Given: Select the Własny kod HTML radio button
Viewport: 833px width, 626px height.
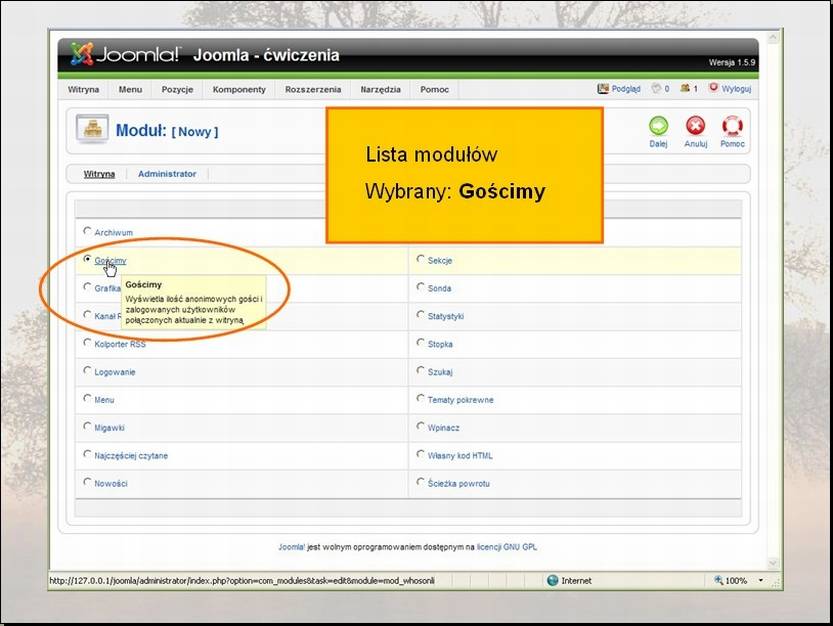Looking at the screenshot, I should click(x=420, y=454).
